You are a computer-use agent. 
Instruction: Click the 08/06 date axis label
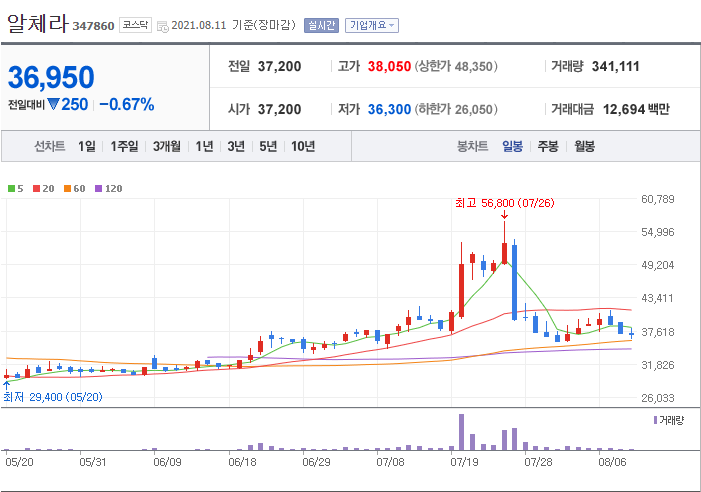tap(612, 462)
